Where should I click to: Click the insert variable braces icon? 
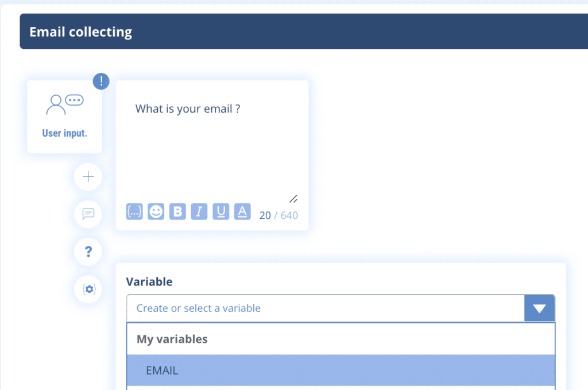(x=134, y=211)
